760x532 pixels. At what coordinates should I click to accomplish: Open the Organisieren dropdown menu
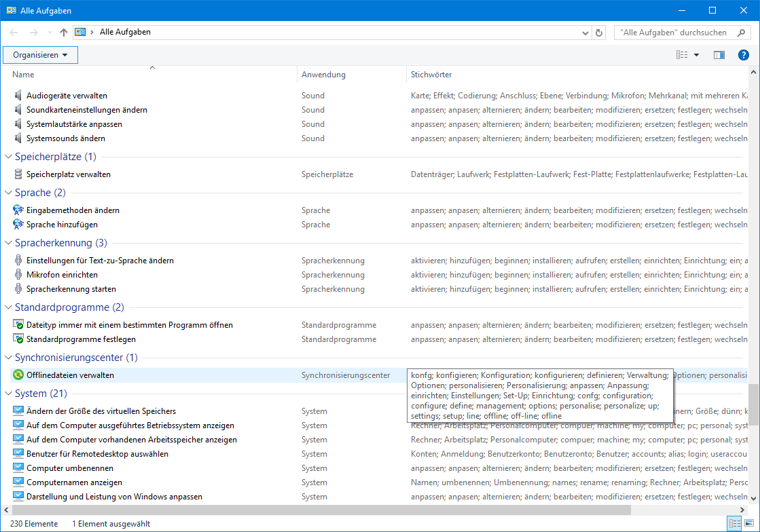(40, 55)
